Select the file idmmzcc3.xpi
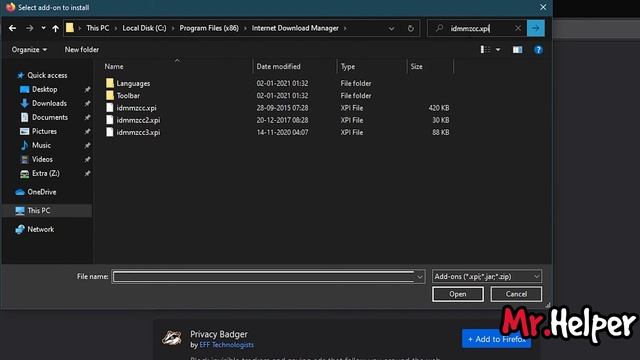This screenshot has width=640, height=360. pyautogui.click(x=138, y=132)
